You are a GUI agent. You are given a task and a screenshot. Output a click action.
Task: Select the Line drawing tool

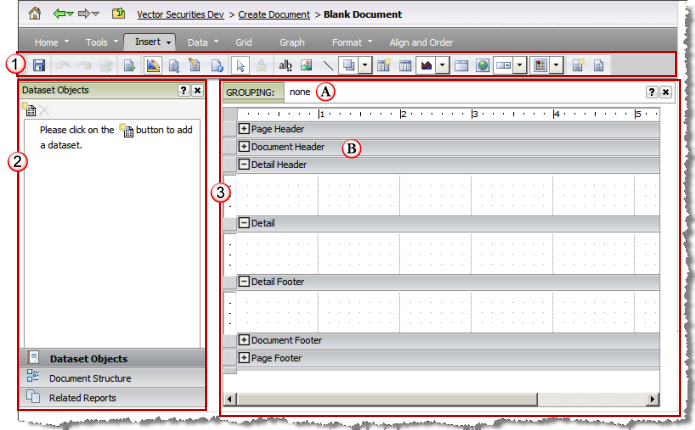coord(328,66)
